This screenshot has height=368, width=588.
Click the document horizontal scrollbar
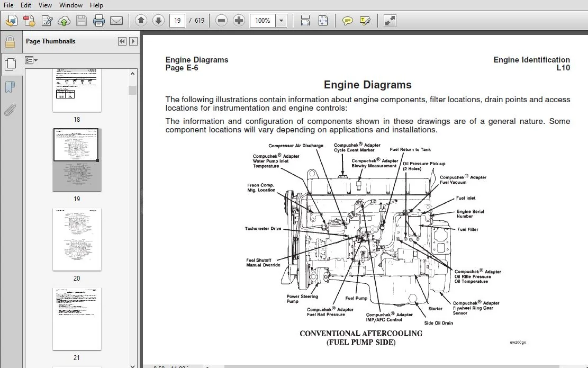[392, 366]
